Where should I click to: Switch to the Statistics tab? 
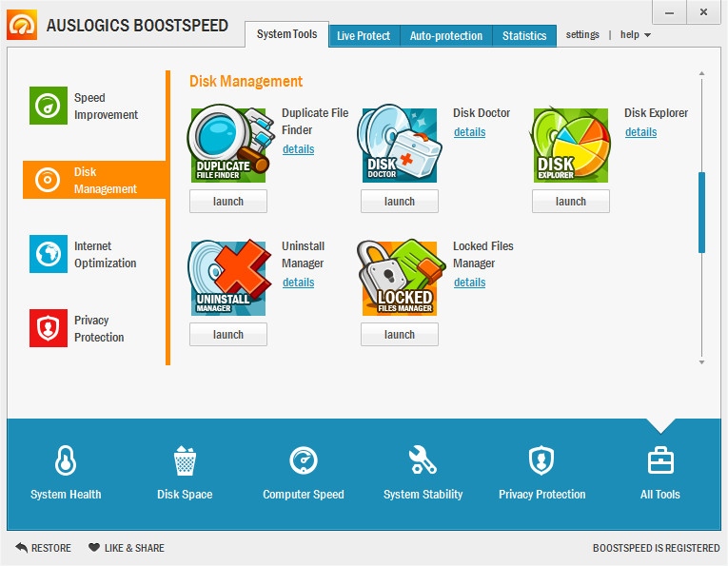(x=524, y=36)
